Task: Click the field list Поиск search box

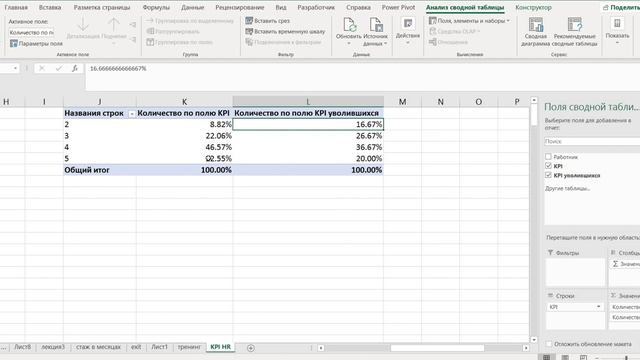Action: (x=592, y=141)
